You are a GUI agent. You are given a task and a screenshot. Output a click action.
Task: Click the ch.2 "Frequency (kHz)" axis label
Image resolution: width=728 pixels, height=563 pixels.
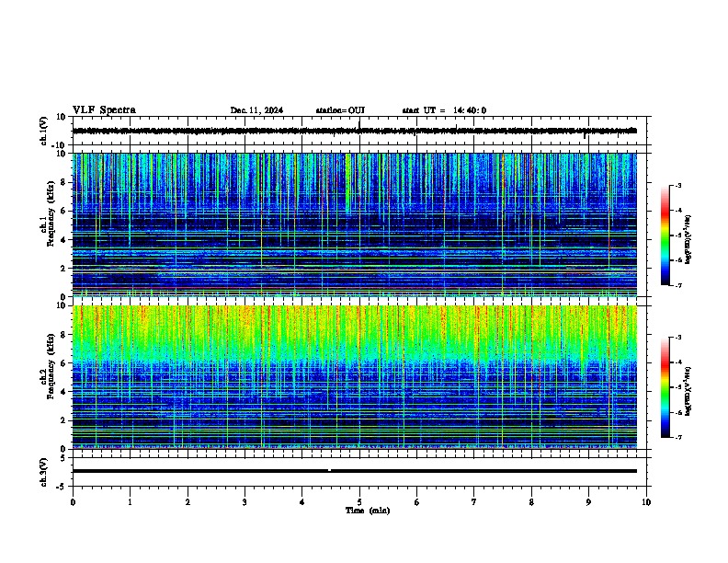[51, 366]
